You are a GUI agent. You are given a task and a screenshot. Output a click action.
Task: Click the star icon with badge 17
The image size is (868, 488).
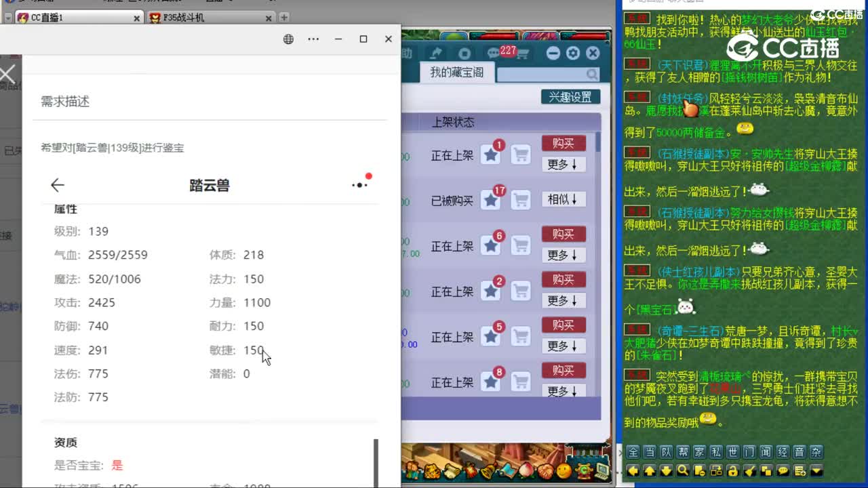[491, 200]
